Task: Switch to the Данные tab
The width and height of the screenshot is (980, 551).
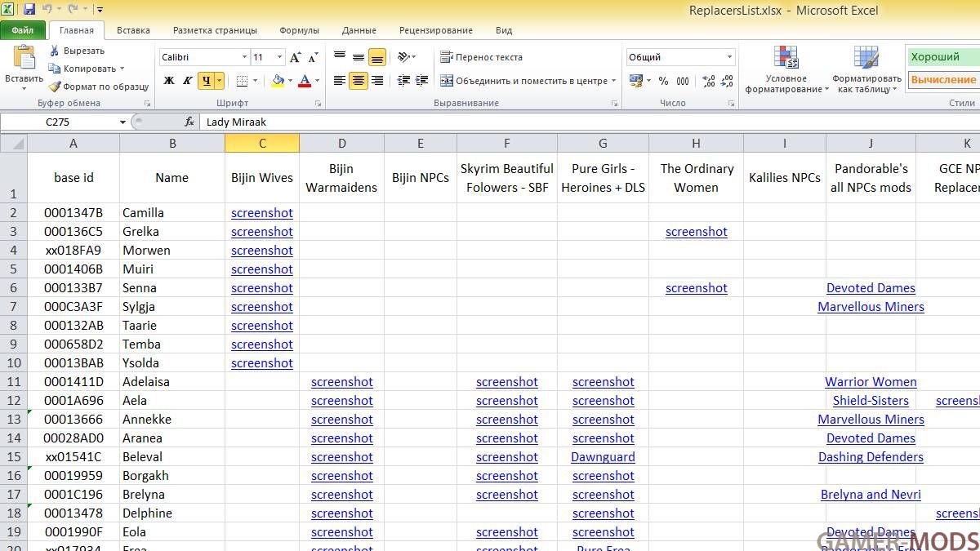Action: click(359, 30)
